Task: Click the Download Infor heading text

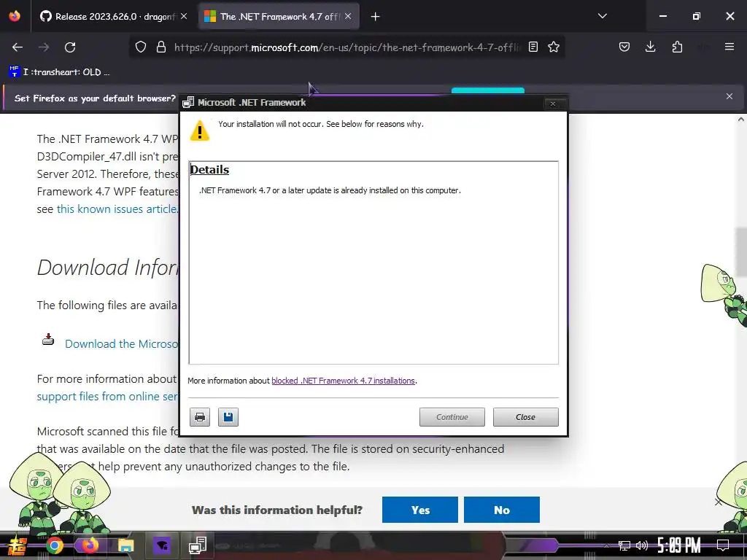Action: [108, 268]
